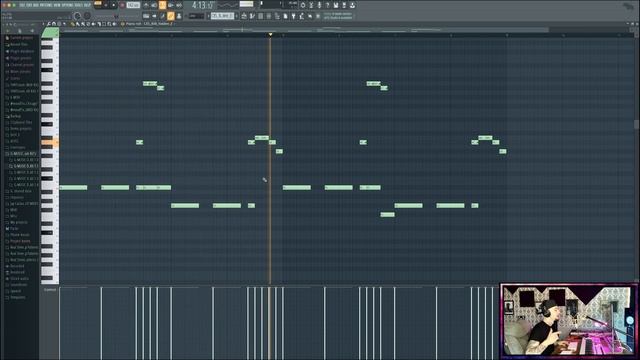Screen dimensions: 640x360
Task: Open the global snap selector dropdown
Action: tap(197, 16)
